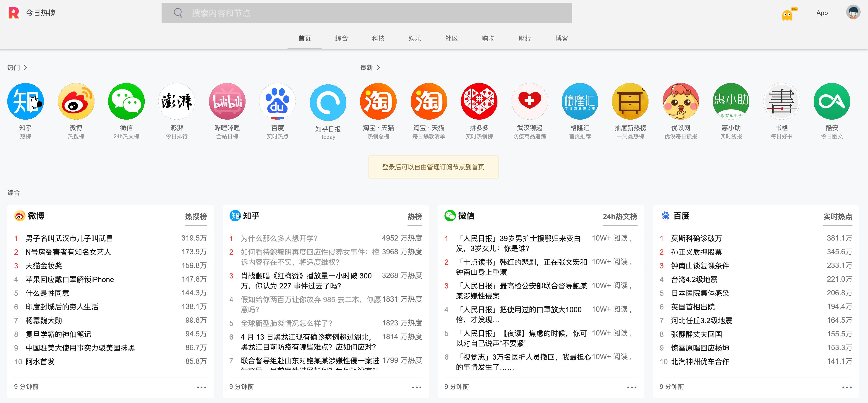Open the 格隆汇首页推荐 icon
868x403 pixels.
click(x=580, y=101)
